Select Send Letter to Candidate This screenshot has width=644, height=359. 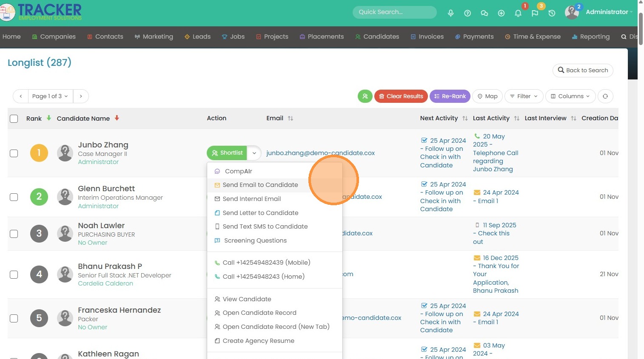tap(274, 213)
